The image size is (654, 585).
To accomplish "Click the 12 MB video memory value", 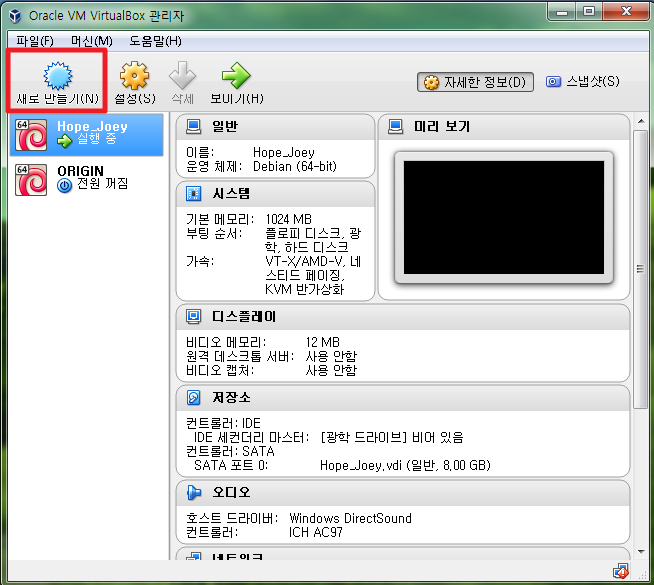I will click(x=322, y=342).
